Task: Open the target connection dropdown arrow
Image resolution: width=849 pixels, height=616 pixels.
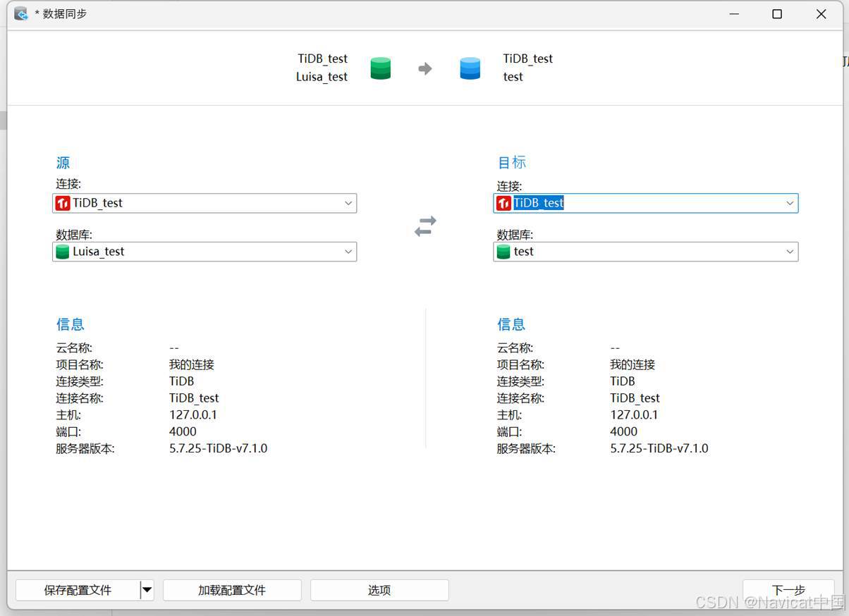Action: pyautogui.click(x=790, y=203)
